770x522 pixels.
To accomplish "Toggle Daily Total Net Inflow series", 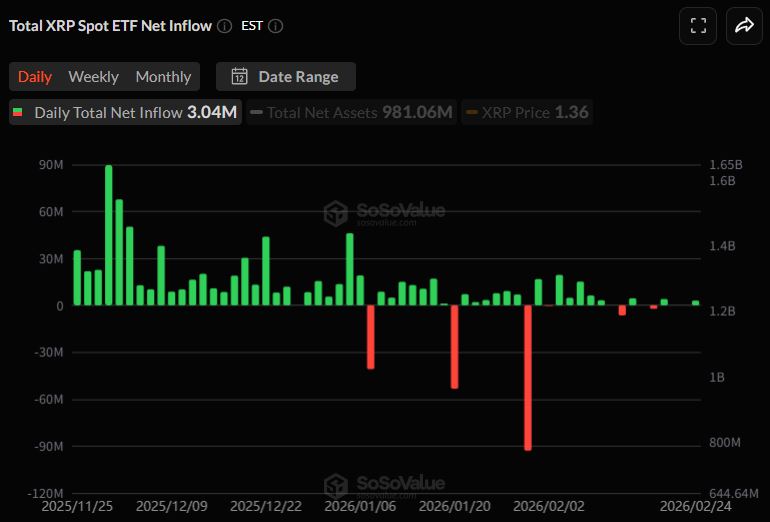I will click(125, 112).
